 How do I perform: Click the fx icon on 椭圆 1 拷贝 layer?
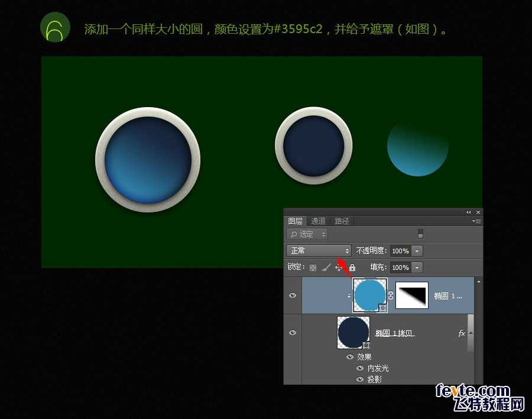pos(460,333)
